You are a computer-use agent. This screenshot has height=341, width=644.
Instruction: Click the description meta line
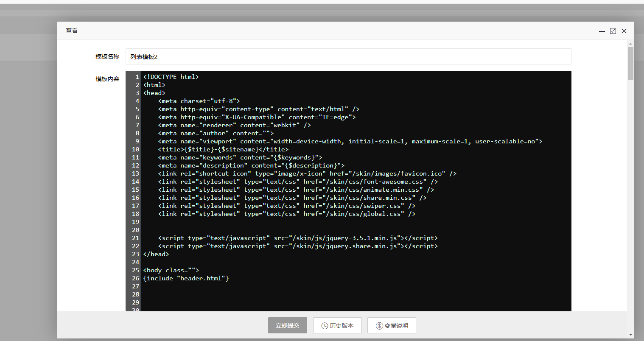(x=252, y=165)
